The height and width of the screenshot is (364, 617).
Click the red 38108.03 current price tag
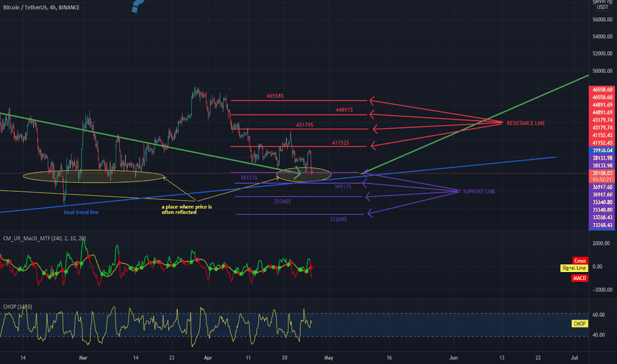point(602,173)
